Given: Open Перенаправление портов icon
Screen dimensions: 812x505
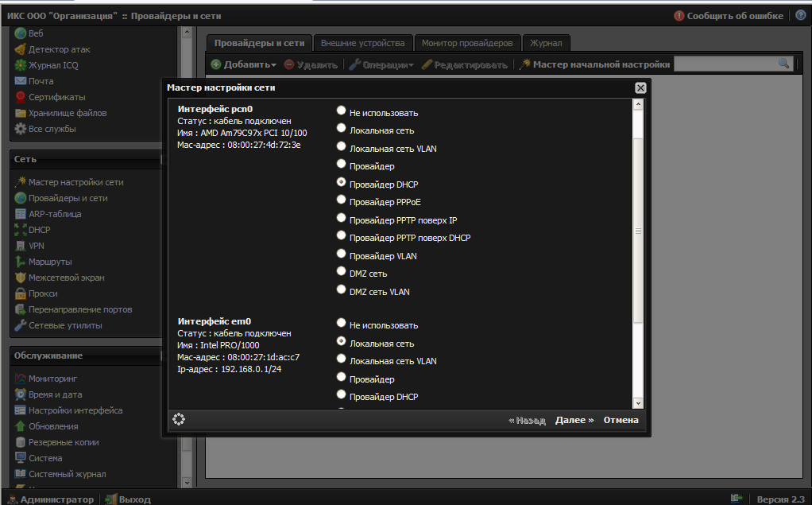Looking at the screenshot, I should click(20, 309).
